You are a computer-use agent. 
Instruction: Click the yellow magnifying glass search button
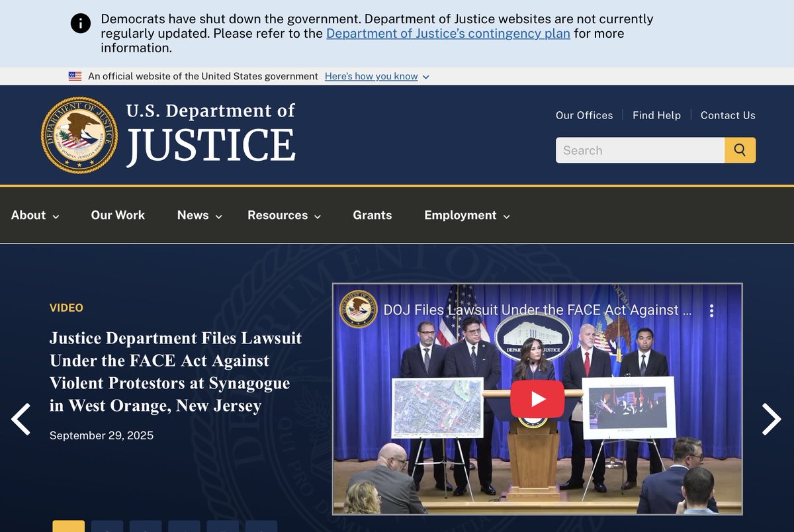(740, 150)
